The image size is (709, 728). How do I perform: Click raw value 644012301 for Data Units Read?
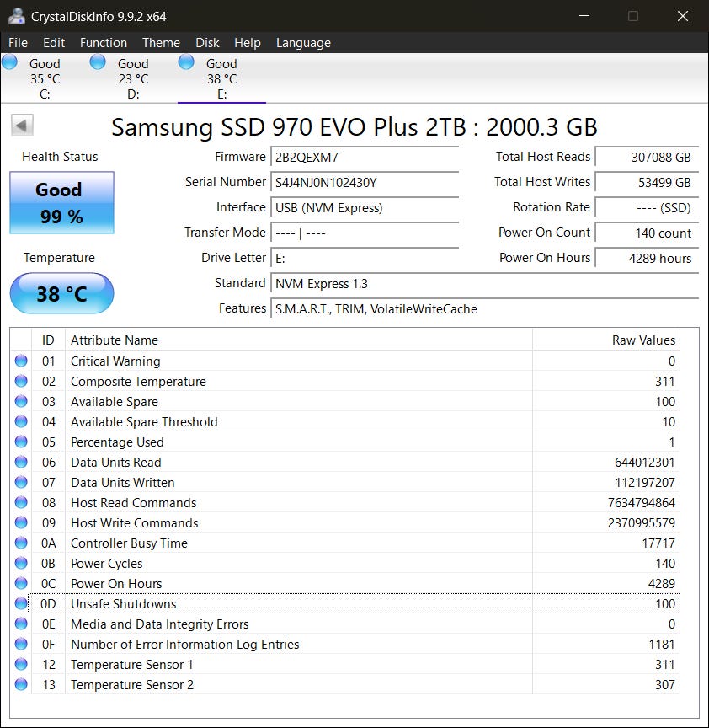(x=644, y=463)
